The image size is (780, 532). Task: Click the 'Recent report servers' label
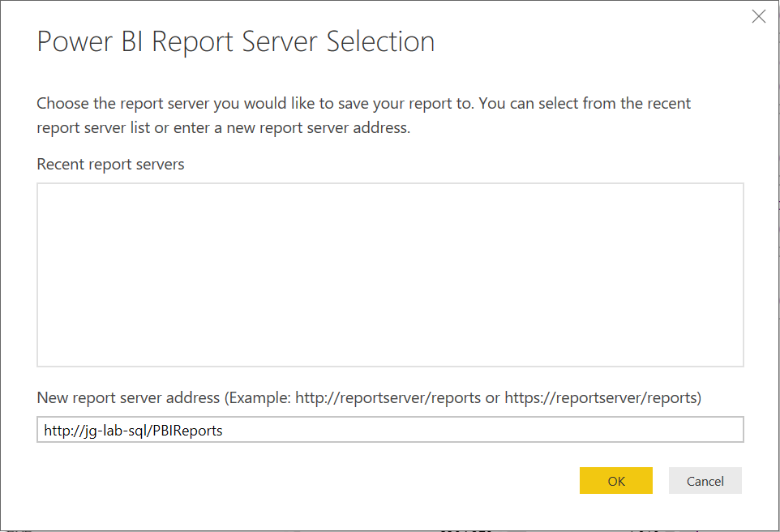pos(110,165)
